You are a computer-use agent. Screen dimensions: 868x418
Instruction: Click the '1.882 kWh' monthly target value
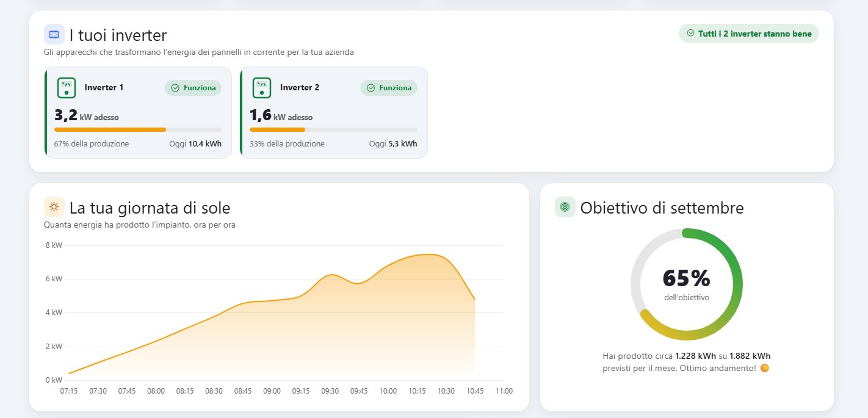point(749,356)
